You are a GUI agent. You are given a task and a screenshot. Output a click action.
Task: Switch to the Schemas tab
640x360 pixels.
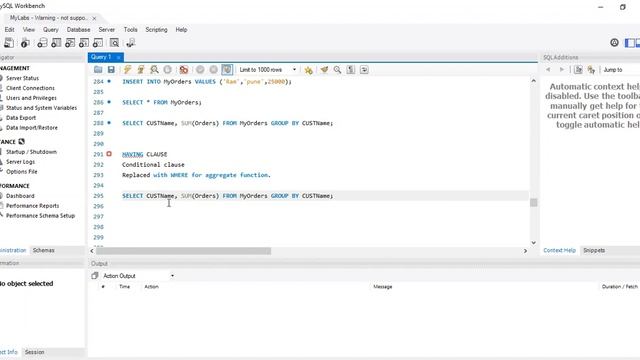coord(43,250)
